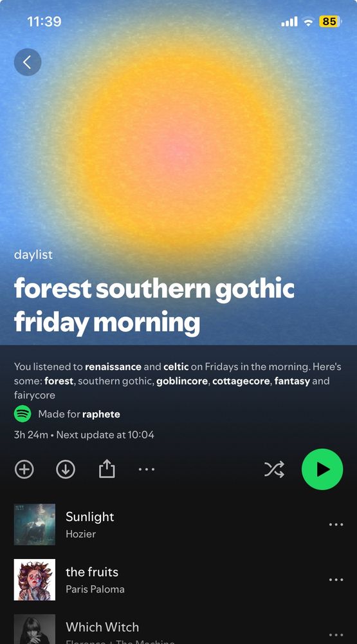Open Sunlight album cover thumbnail
357x644 pixels.
point(35,524)
